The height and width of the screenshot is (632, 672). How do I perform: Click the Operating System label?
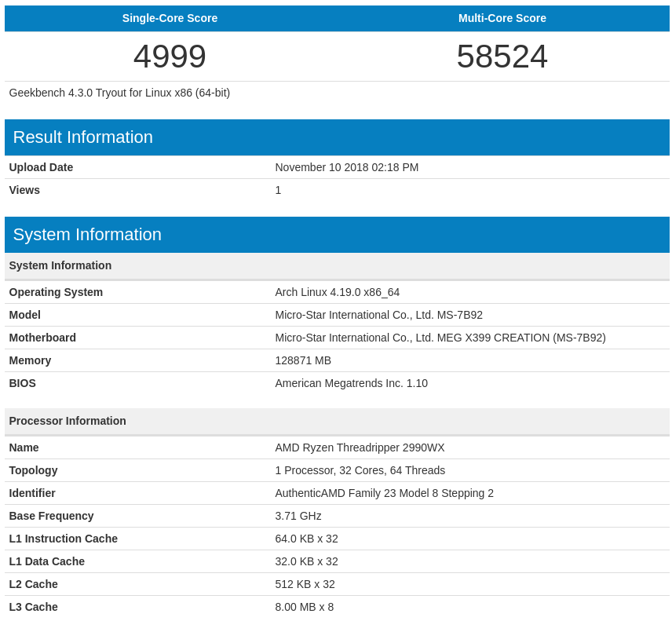57,292
